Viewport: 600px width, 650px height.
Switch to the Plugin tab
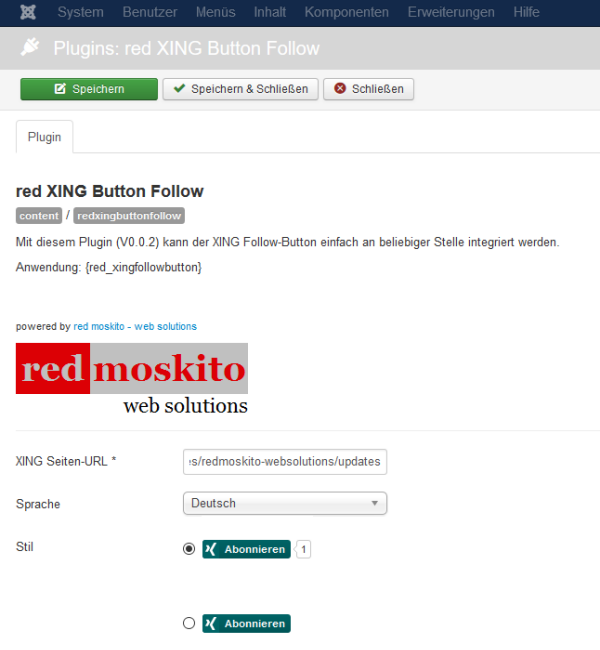pos(44,137)
